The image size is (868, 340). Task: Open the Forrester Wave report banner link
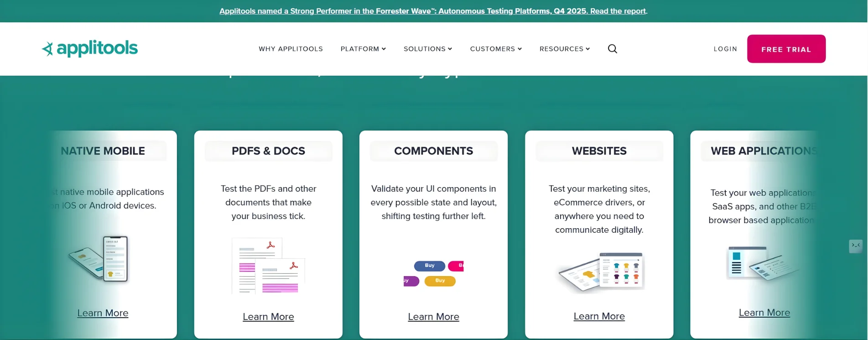click(x=433, y=11)
